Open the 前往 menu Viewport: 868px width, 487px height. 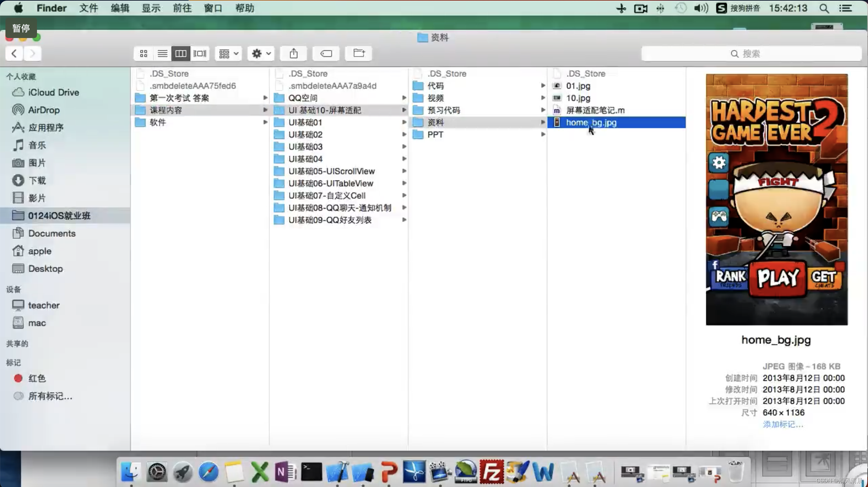click(x=182, y=8)
